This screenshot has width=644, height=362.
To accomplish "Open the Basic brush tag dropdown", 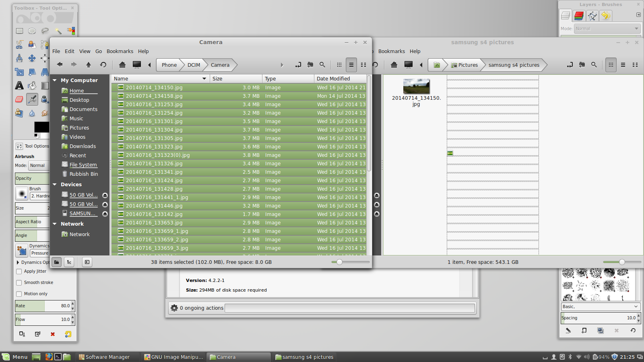I will [x=600, y=306].
